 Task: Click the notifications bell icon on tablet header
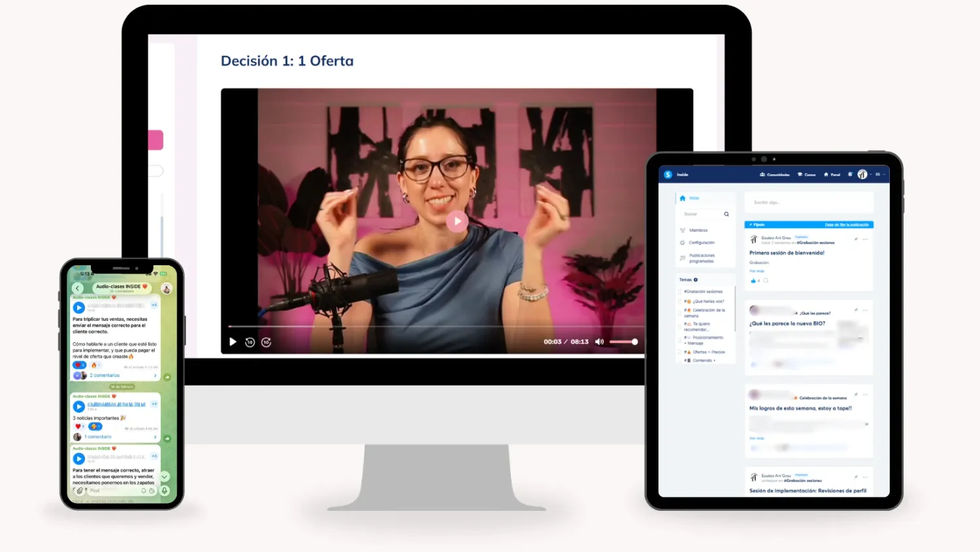850,174
